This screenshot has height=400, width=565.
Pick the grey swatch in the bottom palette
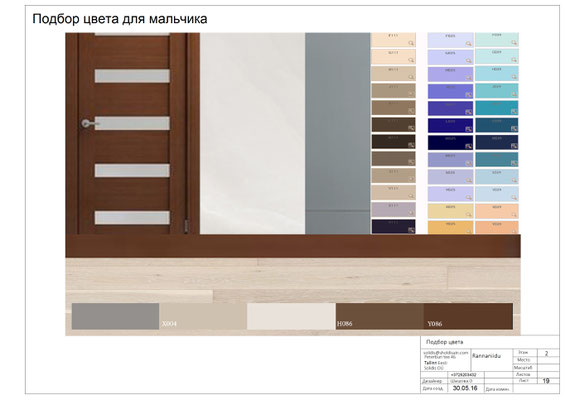pos(115,316)
